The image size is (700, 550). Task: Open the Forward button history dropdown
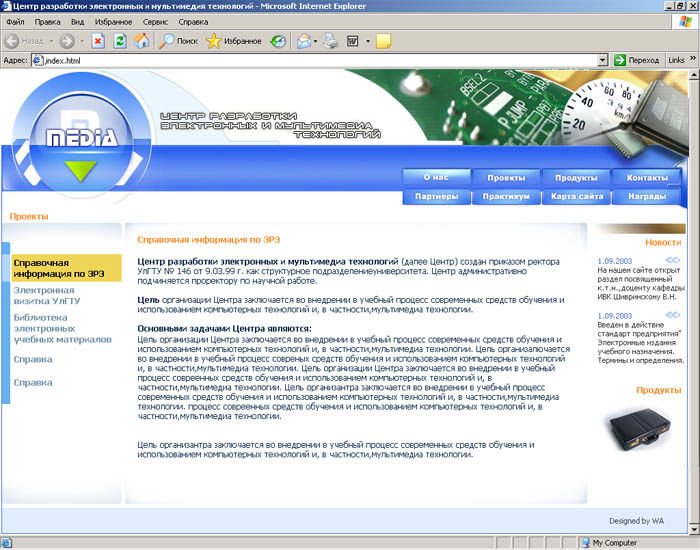[82, 41]
